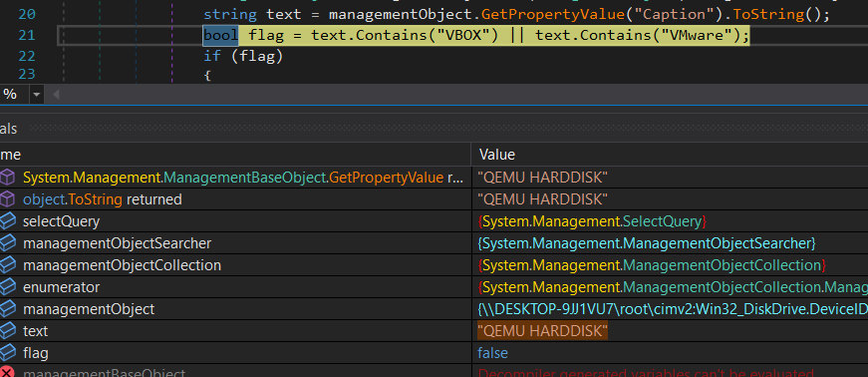Image resolution: width=868 pixels, height=377 pixels.
Task: Click the ToString call on line 20
Action: click(768, 14)
